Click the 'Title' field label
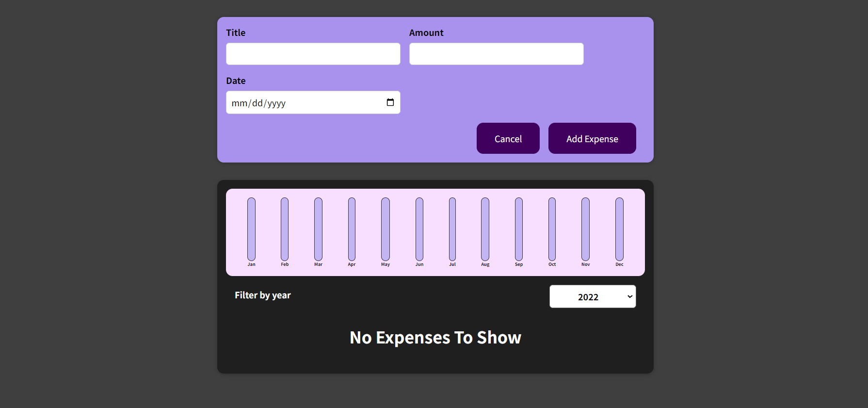Viewport: 868px width, 408px height. click(x=236, y=33)
